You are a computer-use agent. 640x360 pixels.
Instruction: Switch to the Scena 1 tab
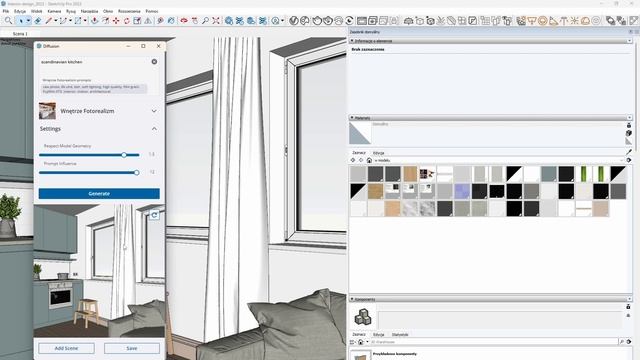coord(20,33)
